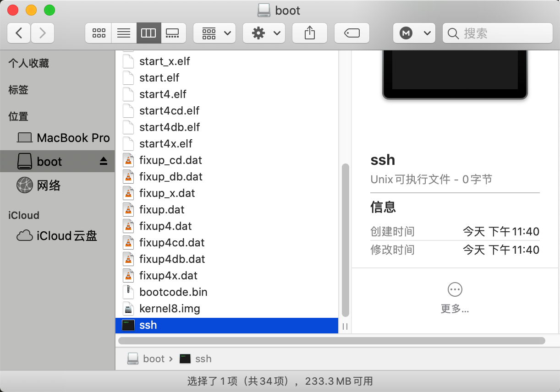Viewport: 560px width, 392px height.
Task: Click the fixup_db.dat VLC cone icon
Action: (129, 177)
